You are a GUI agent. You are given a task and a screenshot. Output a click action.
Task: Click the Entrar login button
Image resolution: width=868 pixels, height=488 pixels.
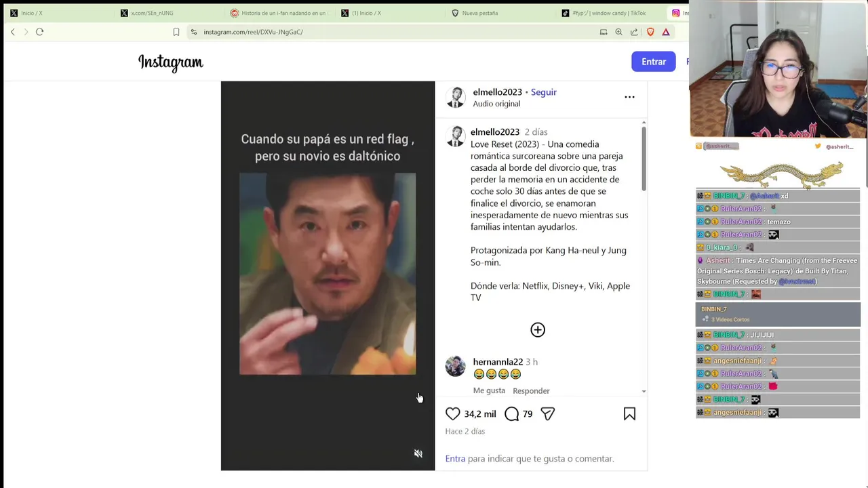[654, 62]
